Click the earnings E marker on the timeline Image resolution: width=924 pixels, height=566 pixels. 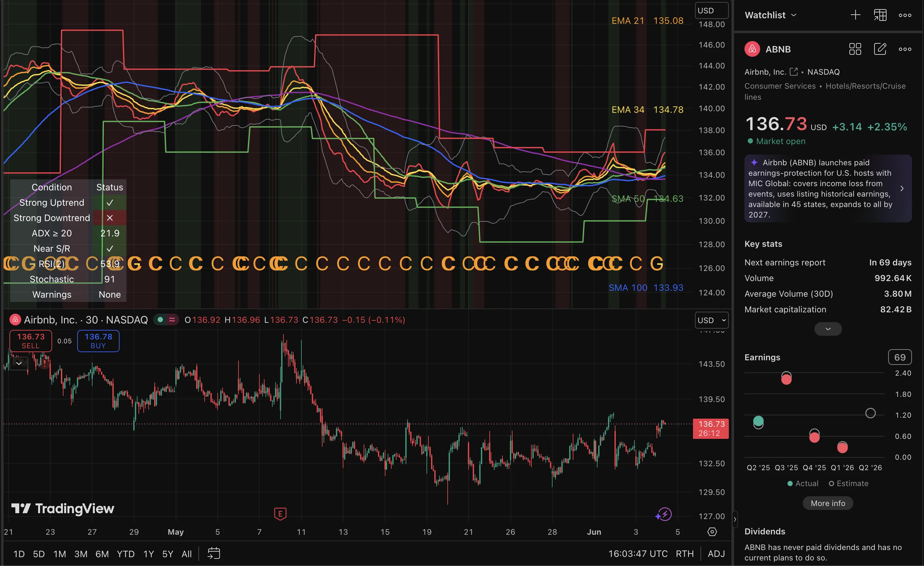coord(280,514)
